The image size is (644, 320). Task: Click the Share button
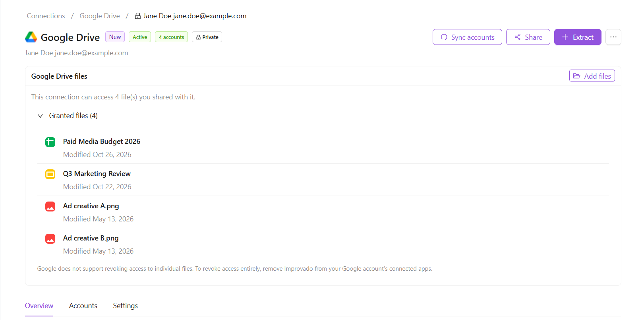tap(528, 37)
